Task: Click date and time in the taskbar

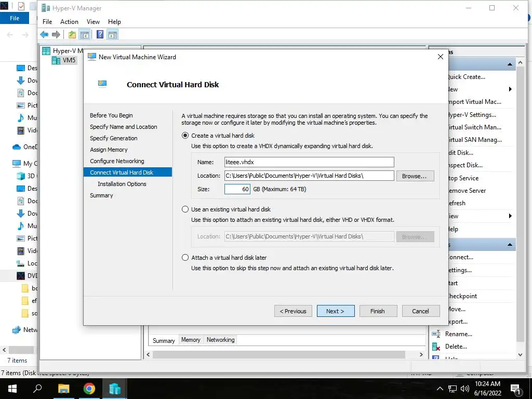Action: (x=487, y=389)
